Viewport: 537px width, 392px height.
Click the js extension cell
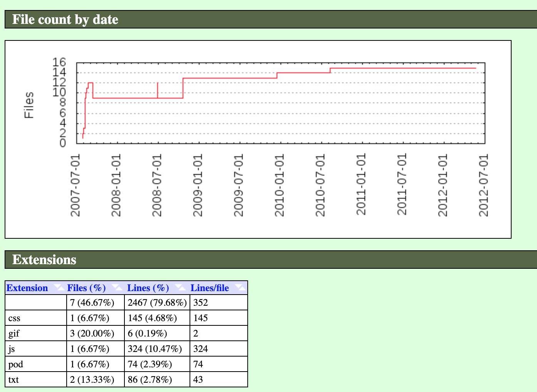[12, 349]
